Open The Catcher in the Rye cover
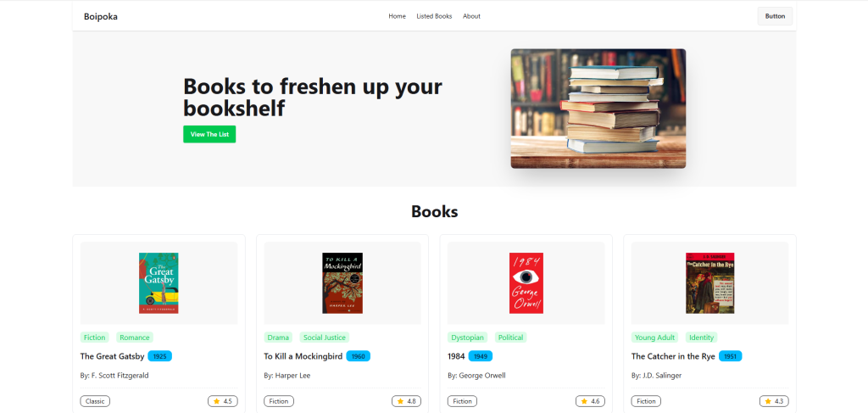The height and width of the screenshot is (413, 868). coord(710,283)
